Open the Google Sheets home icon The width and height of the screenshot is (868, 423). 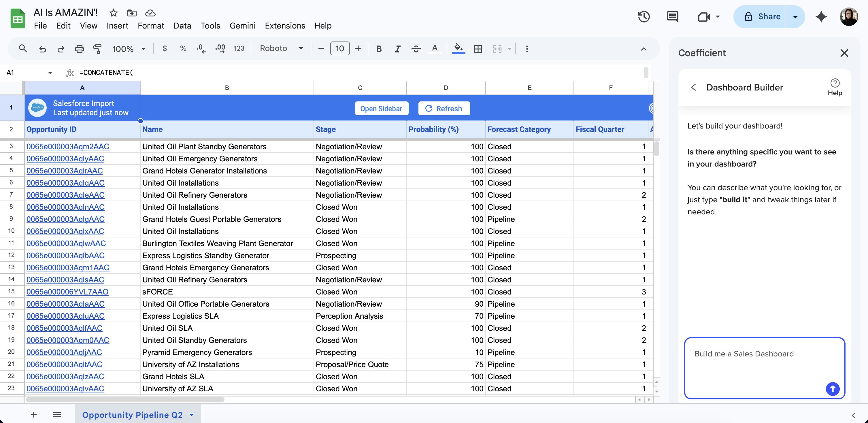[18, 18]
